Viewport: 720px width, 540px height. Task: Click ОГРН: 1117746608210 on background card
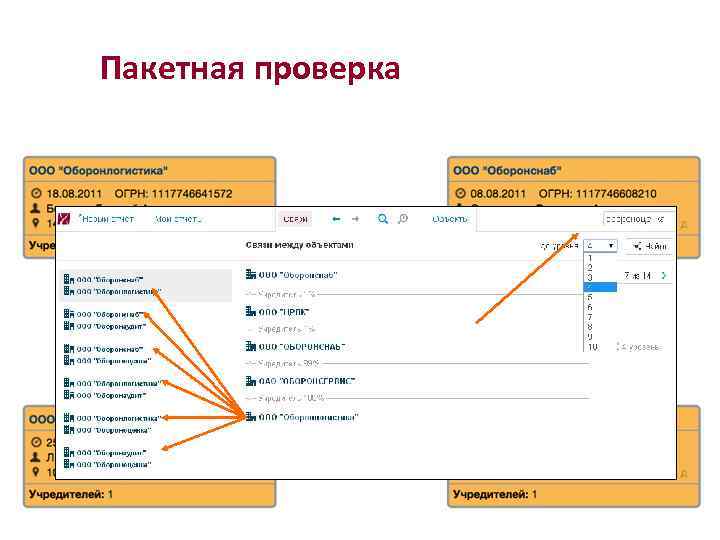point(597,194)
